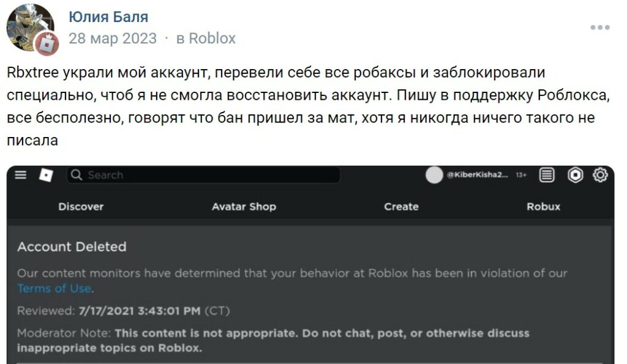
Task: Open the Robux balance hexagon icon
Action: pos(576,176)
